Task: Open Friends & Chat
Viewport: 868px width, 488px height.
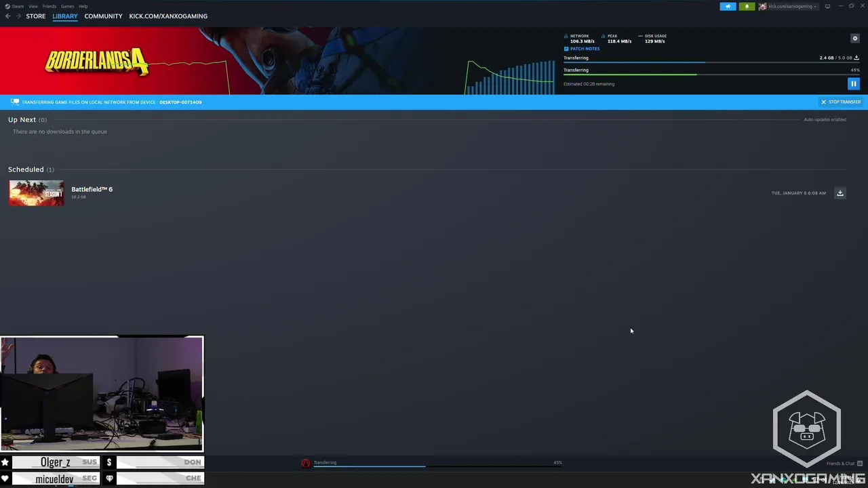Action: pos(844,464)
